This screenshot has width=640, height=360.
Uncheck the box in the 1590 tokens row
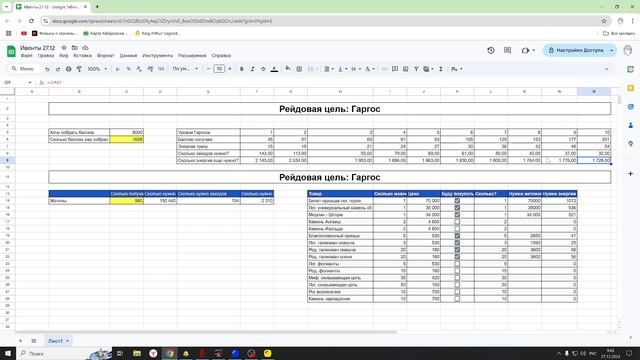457,243
